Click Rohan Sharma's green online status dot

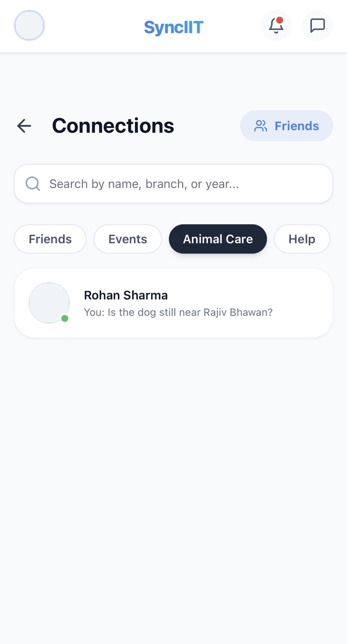coord(65,318)
